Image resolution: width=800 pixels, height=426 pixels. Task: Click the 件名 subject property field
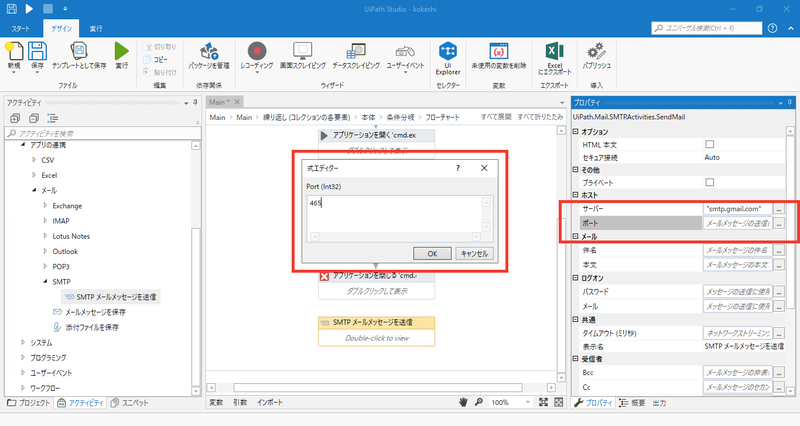click(x=737, y=250)
